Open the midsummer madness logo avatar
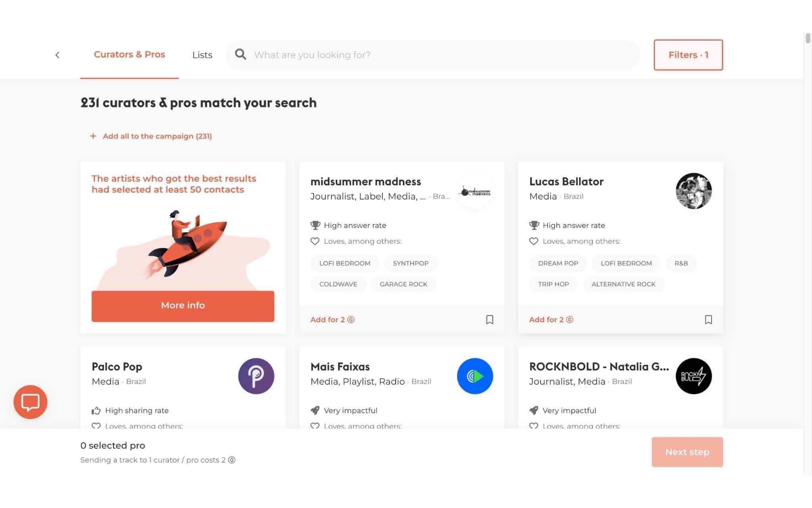This screenshot has height=508, width=812. point(475,191)
